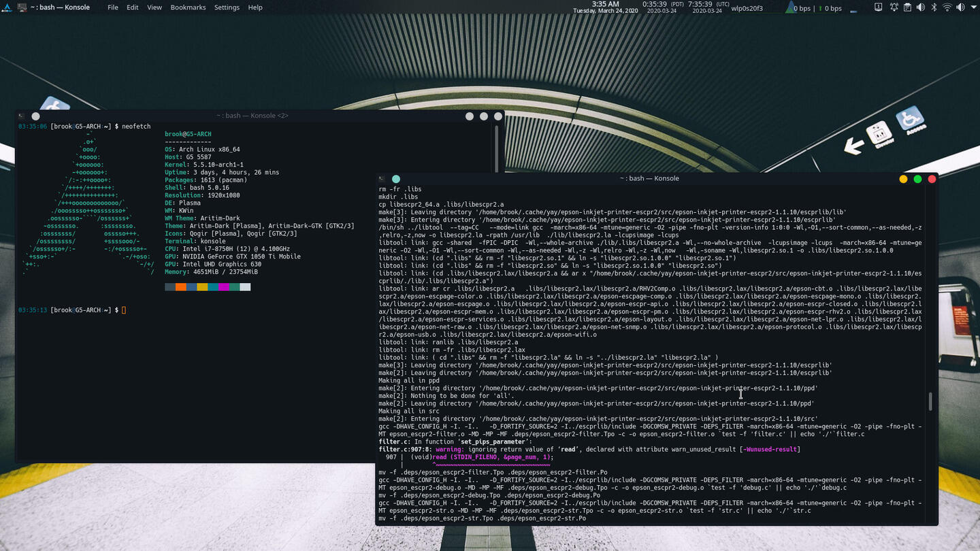Click the '[-Wunused-result]' warning flag
This screenshot has height=551, width=980.
click(770, 449)
